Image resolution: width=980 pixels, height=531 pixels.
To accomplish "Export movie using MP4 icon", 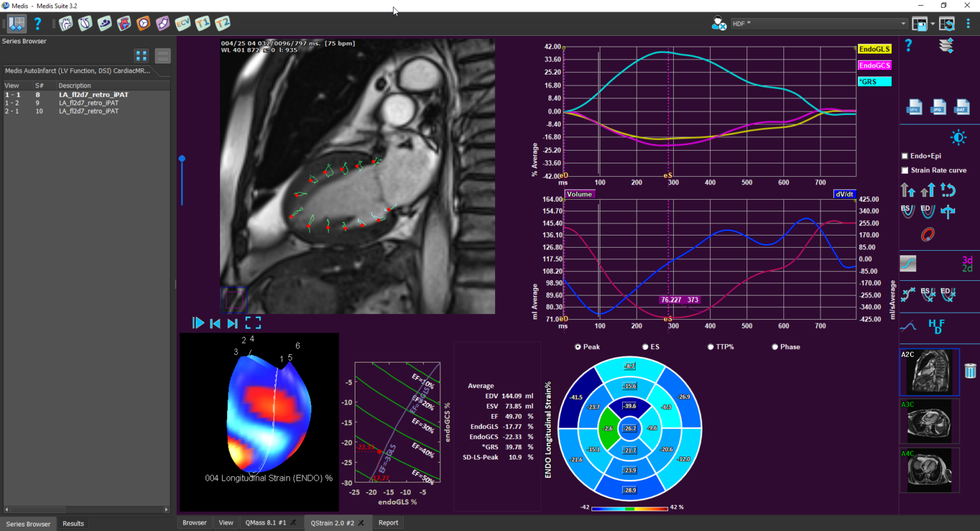I will 914,107.
